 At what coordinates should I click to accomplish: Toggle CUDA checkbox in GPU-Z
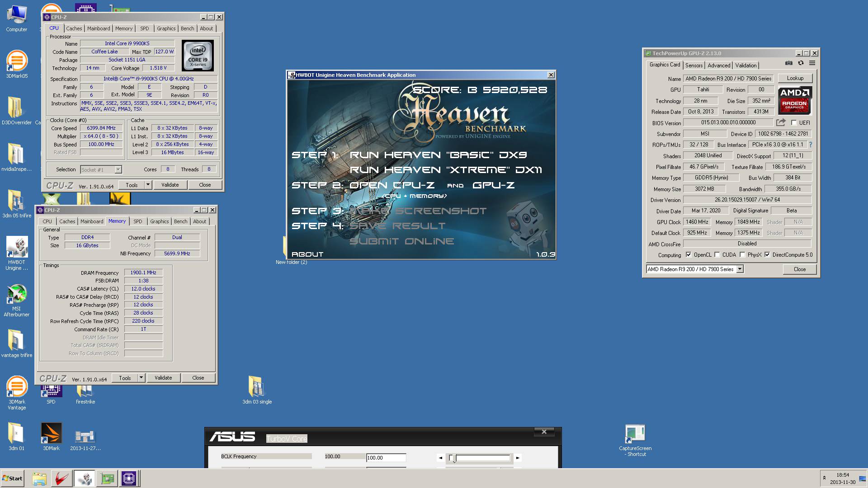click(717, 255)
